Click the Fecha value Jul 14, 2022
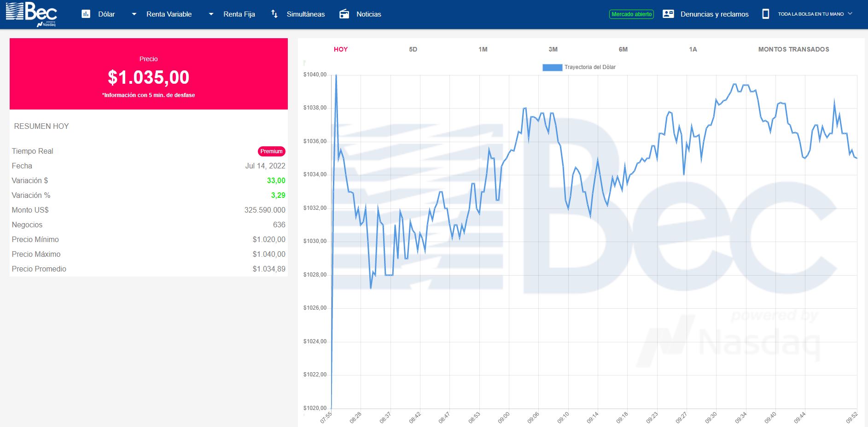Viewport: 868px width, 427px height. pyautogui.click(x=265, y=166)
